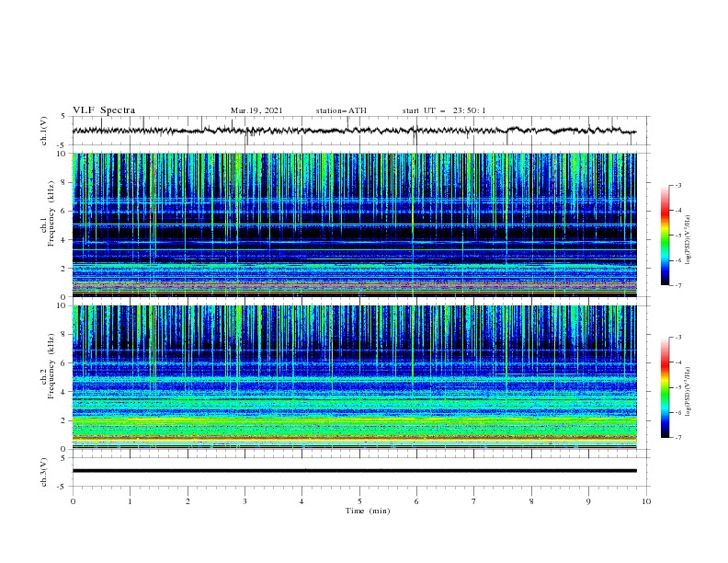
Task: Click the ch.2 colorbar "log(PSD)(V²/Hz)" label
Action: [x=688, y=392]
